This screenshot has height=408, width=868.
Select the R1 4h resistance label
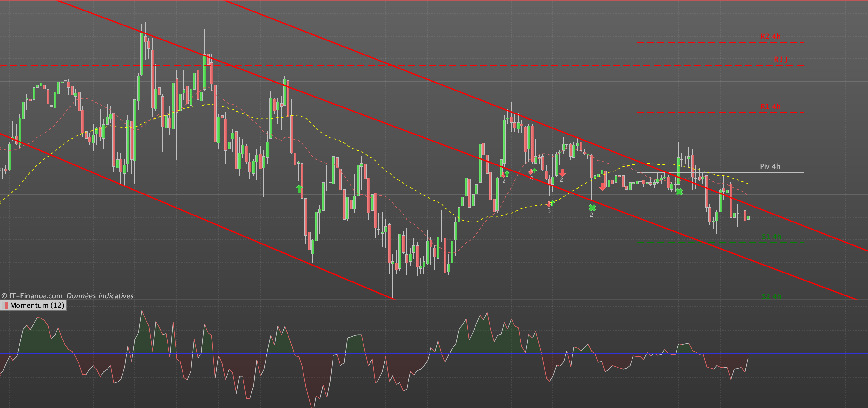pos(770,106)
